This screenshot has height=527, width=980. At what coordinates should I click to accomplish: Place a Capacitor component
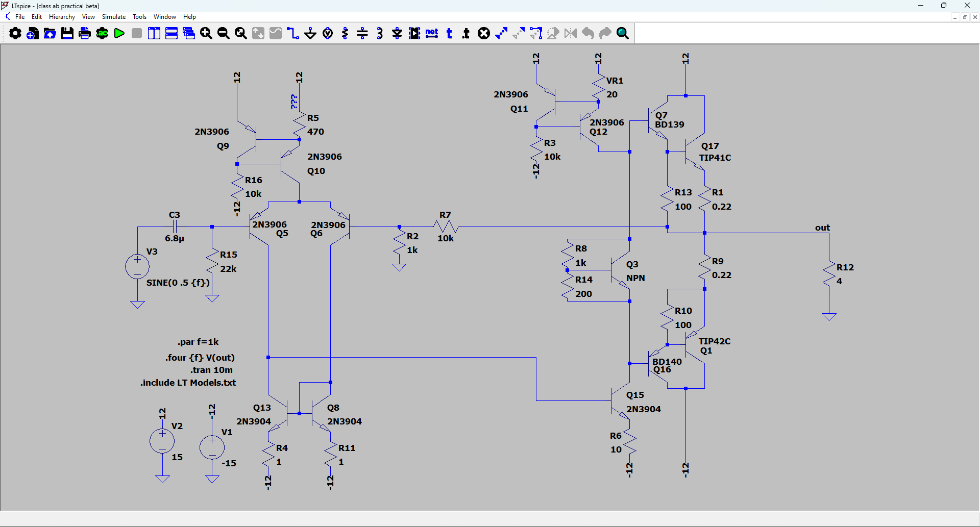tap(362, 34)
